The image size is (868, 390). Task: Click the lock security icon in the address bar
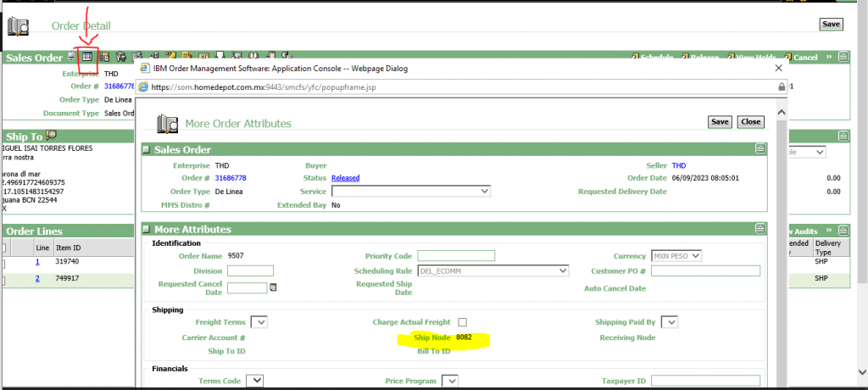click(782, 87)
